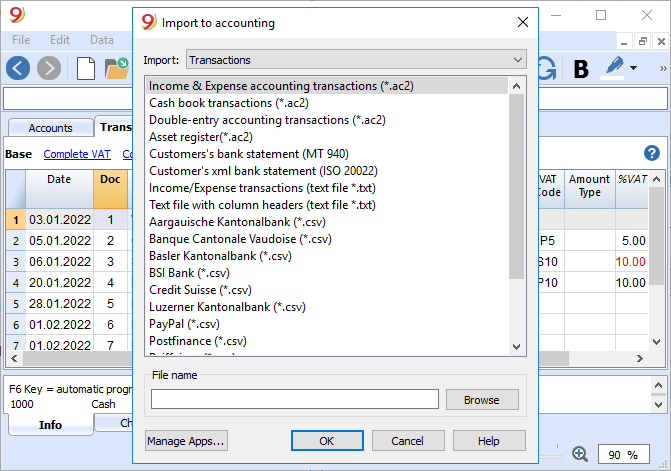Open Manage Apps dialog
Image resolution: width=671 pixels, height=471 pixels.
186,441
